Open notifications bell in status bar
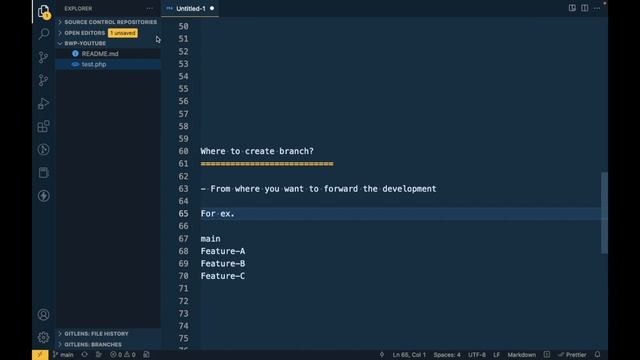This screenshot has width=640, height=360. coord(597,354)
